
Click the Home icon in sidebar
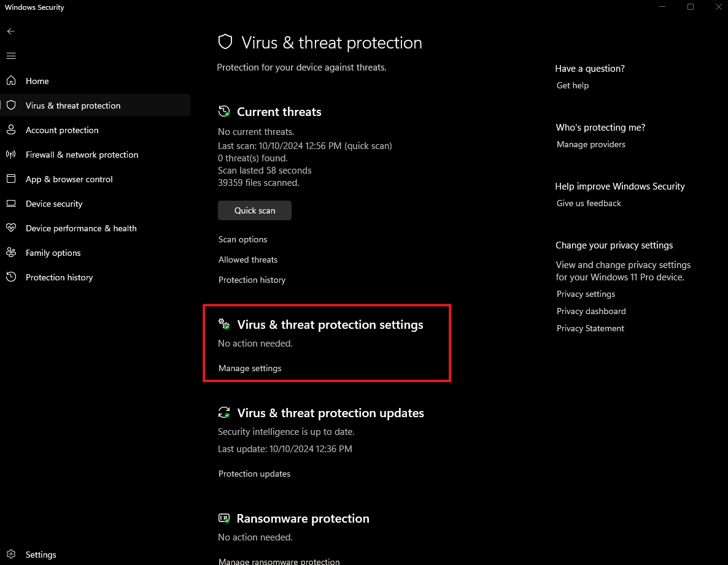click(x=11, y=81)
